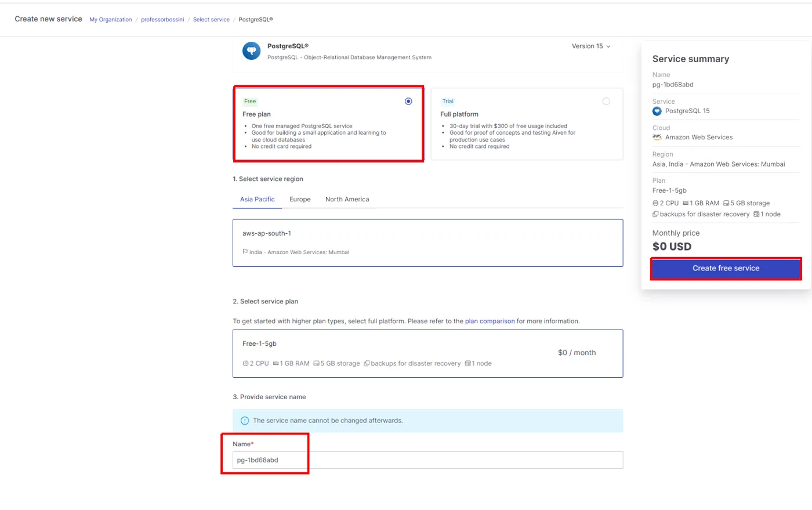Click the green Free badge label
The image size is (812, 510).
(x=250, y=102)
